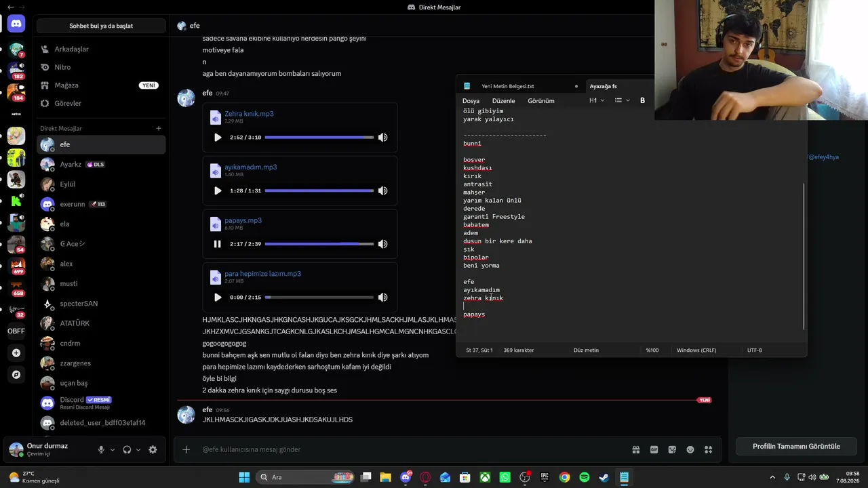Click Profilin Tamamını Görüntüle button
868x488 pixels.
click(796, 446)
